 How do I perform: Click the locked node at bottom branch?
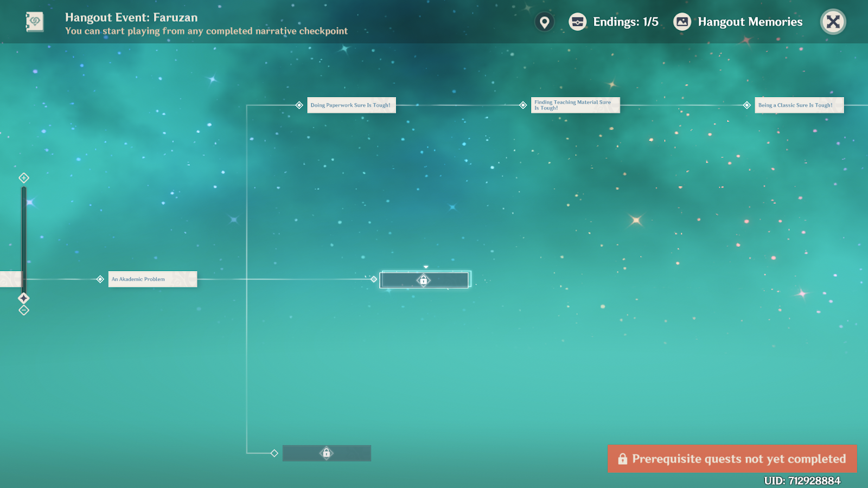(x=327, y=453)
